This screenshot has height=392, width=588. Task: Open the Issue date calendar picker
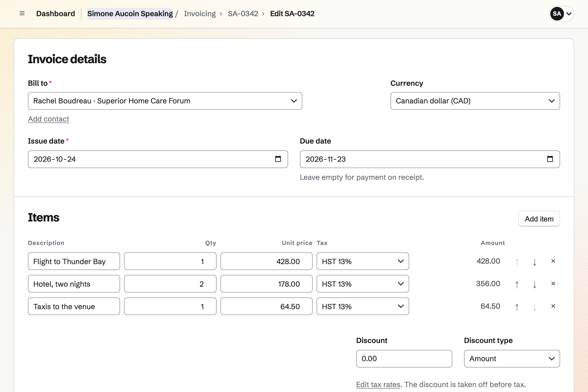(278, 159)
